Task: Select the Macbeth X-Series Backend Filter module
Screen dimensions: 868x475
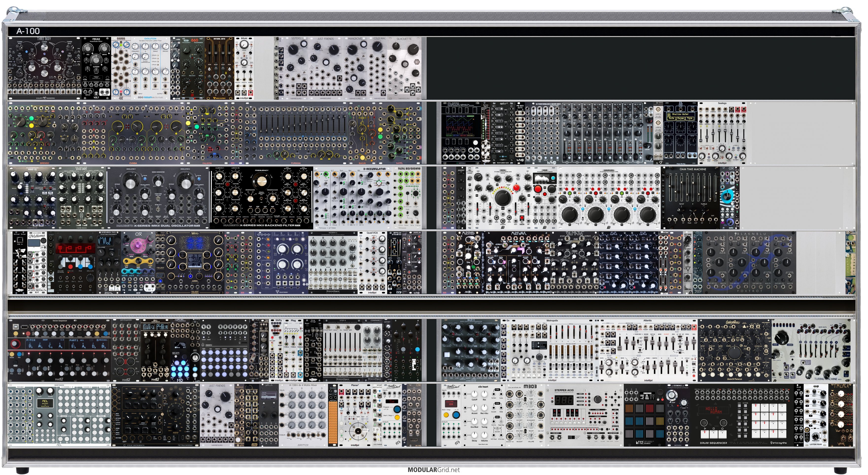Action: [x=261, y=198]
